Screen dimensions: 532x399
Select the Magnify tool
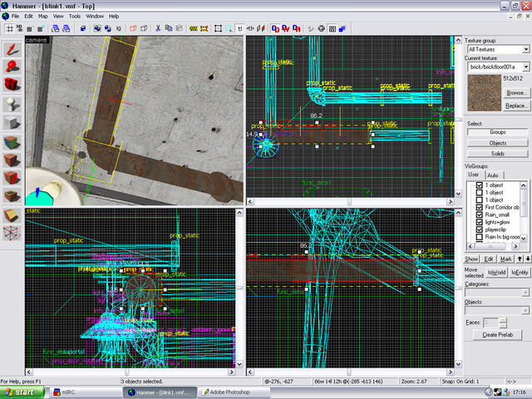(x=12, y=66)
